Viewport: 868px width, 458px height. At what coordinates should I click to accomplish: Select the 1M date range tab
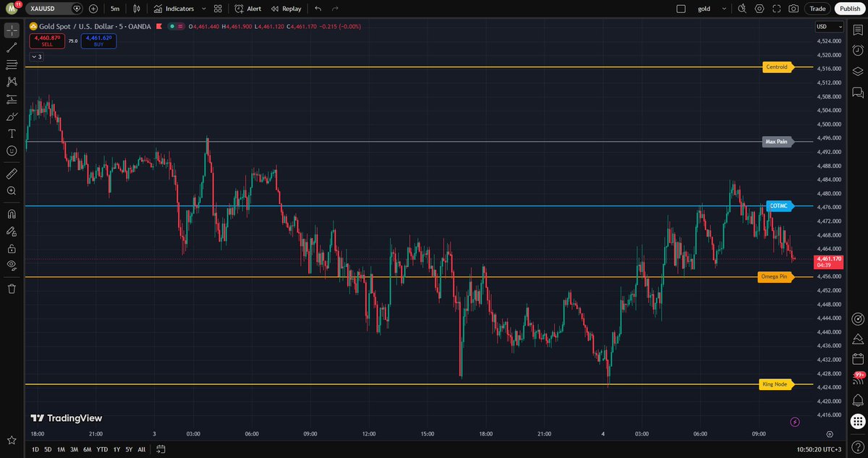61,449
